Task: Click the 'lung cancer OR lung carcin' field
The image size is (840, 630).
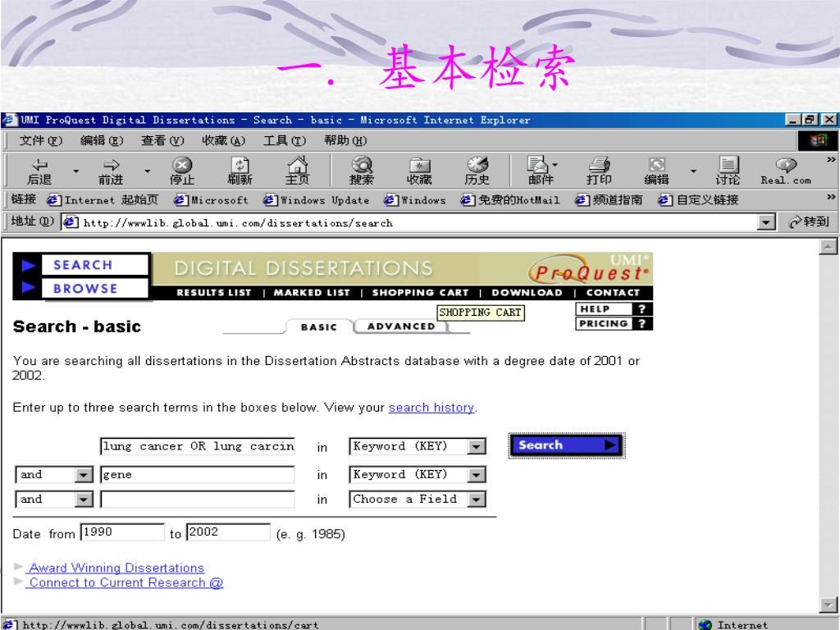Action: [198, 447]
